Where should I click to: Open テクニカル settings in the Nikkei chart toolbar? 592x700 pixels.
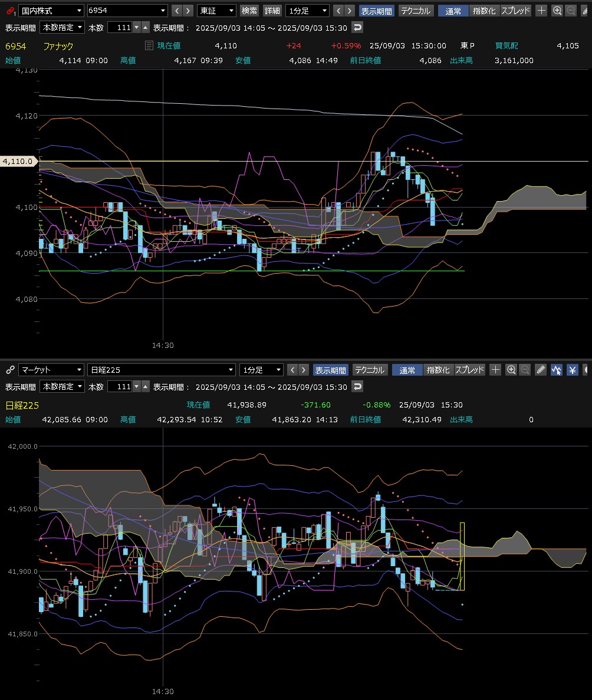point(370,370)
